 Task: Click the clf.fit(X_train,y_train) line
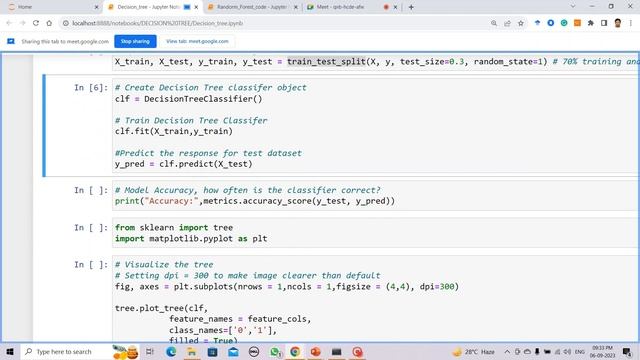coord(174,131)
